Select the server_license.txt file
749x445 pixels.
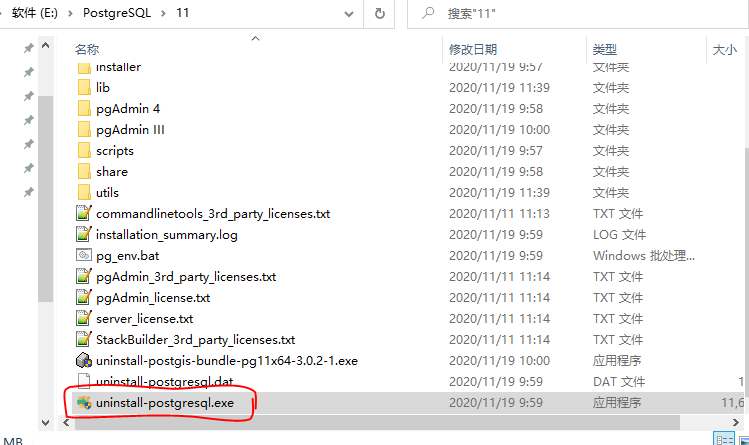click(144, 318)
